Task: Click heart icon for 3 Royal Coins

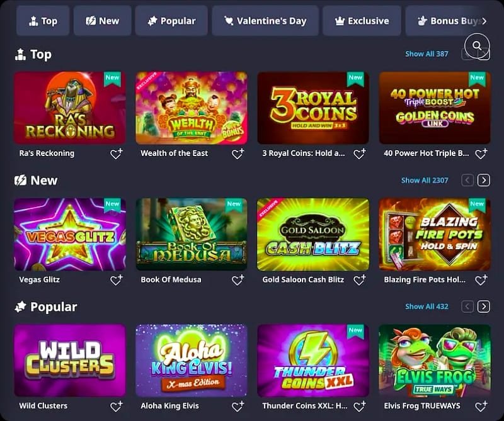Action: tap(360, 154)
